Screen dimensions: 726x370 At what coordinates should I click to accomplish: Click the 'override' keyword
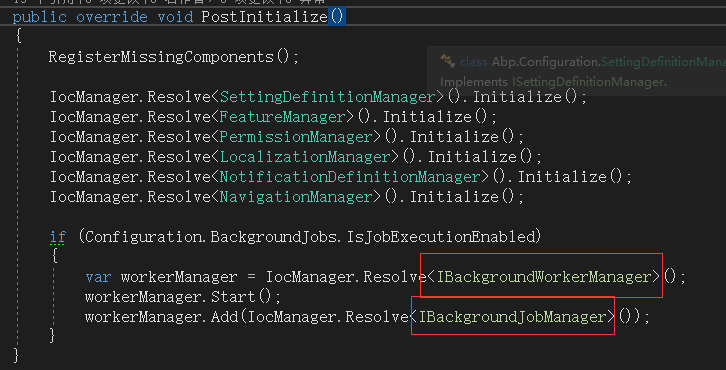coord(112,18)
